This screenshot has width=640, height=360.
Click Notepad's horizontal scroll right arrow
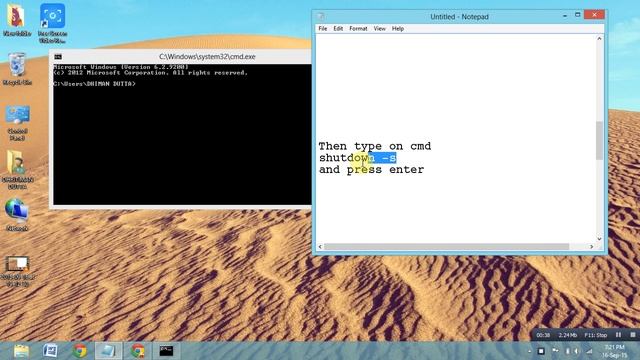[x=591, y=247]
